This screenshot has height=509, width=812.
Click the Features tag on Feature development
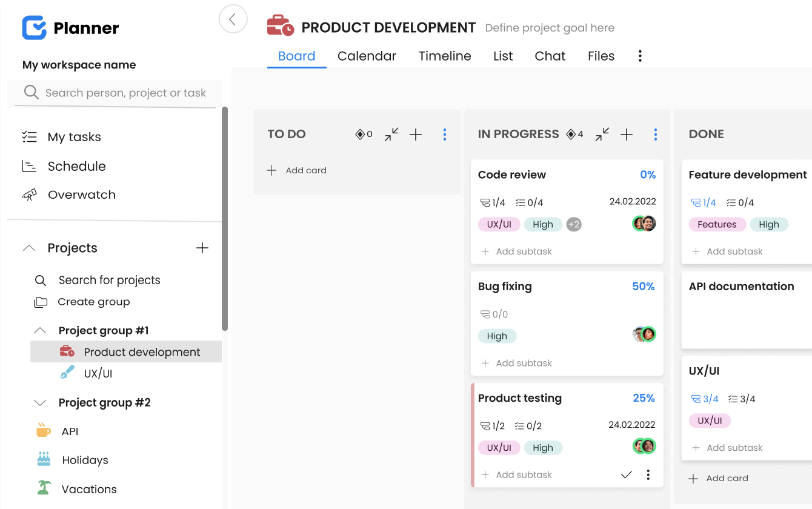[717, 224]
